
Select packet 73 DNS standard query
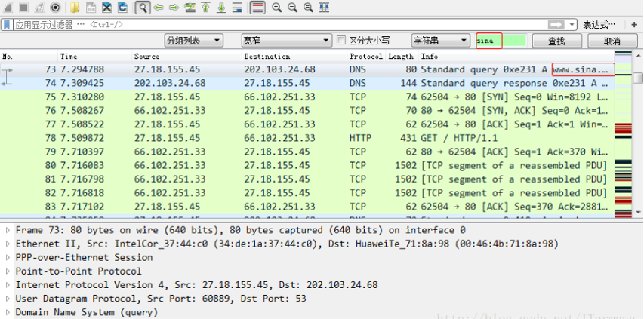click(307, 69)
